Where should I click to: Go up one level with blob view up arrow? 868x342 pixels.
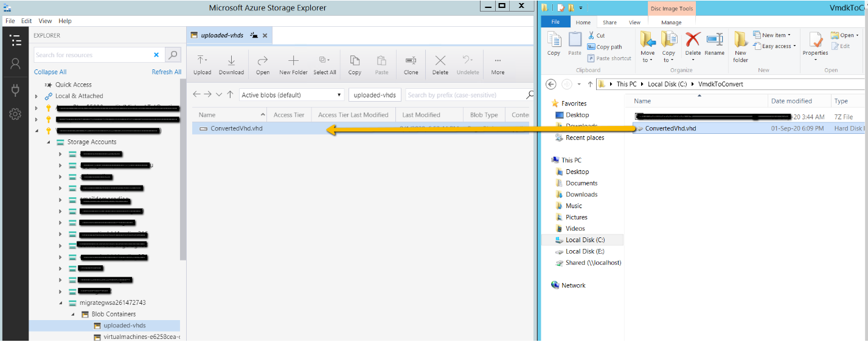(230, 94)
